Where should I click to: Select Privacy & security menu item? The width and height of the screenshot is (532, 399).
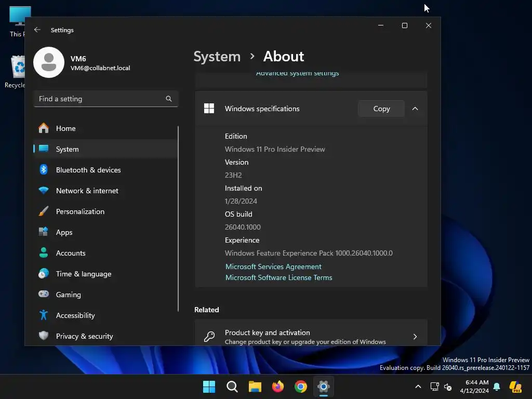click(105, 336)
